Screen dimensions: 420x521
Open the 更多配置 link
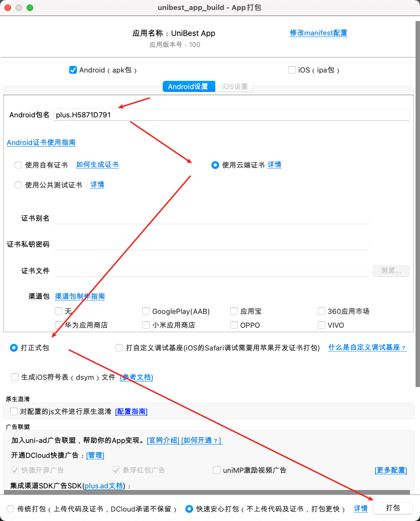point(391,470)
